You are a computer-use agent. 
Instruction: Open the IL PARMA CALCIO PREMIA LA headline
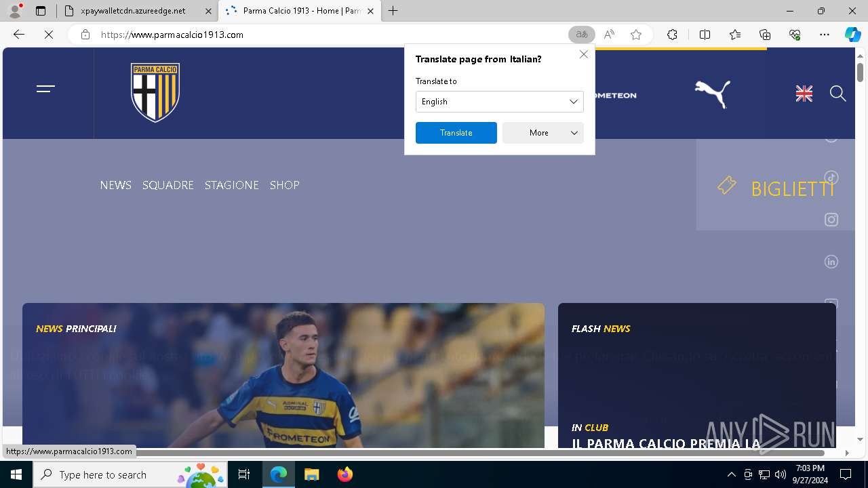[x=666, y=444]
